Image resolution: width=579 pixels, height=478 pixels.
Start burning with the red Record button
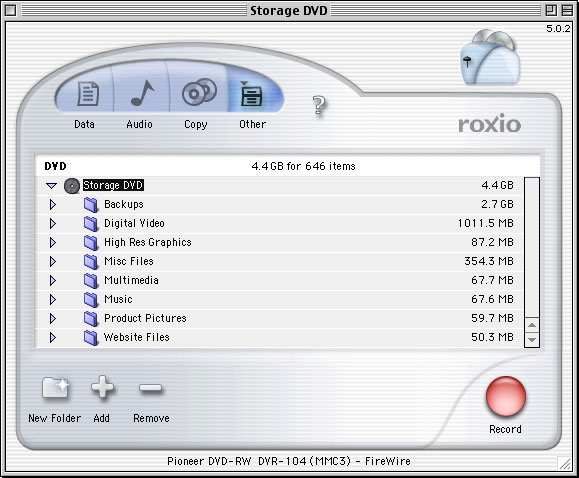pyautogui.click(x=506, y=396)
